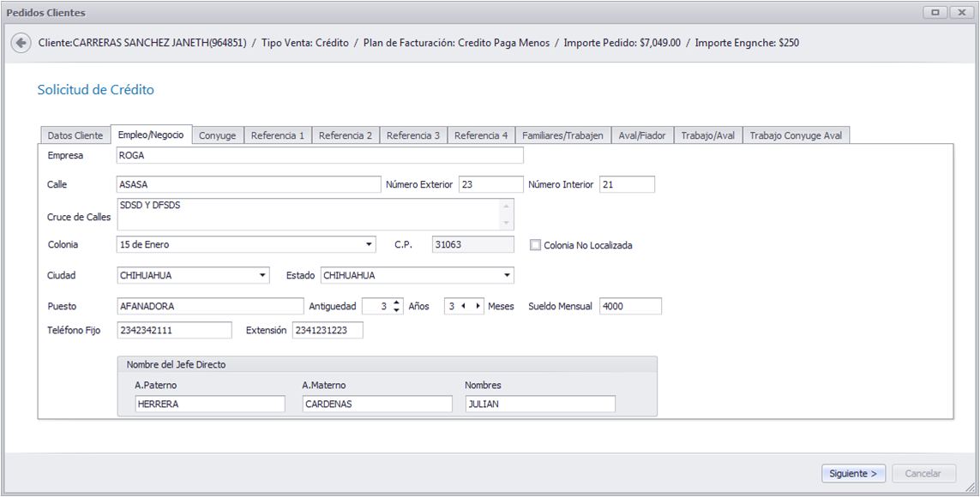Image resolution: width=980 pixels, height=497 pixels.
Task: Expand the Colonia dropdown list
Action: click(x=369, y=244)
